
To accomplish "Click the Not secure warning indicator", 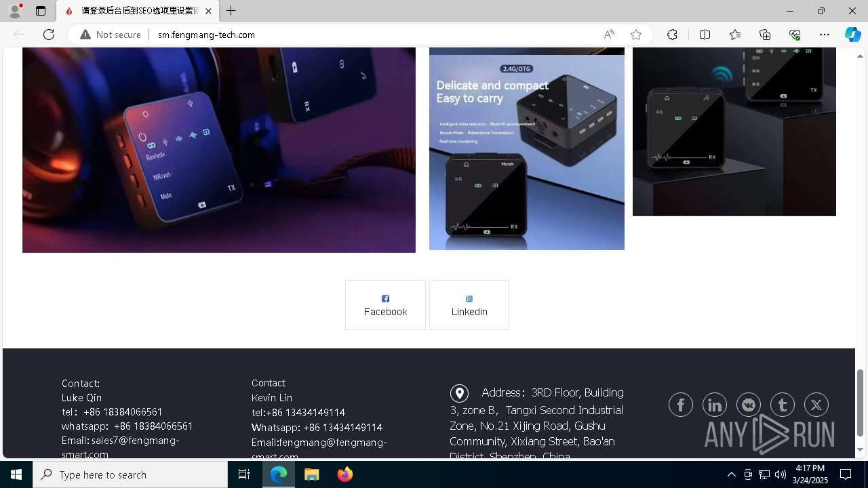I will click(x=111, y=35).
